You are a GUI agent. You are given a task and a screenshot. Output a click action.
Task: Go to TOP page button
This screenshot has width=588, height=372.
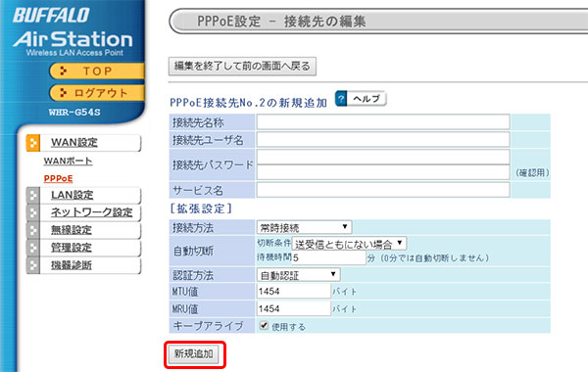tap(97, 70)
